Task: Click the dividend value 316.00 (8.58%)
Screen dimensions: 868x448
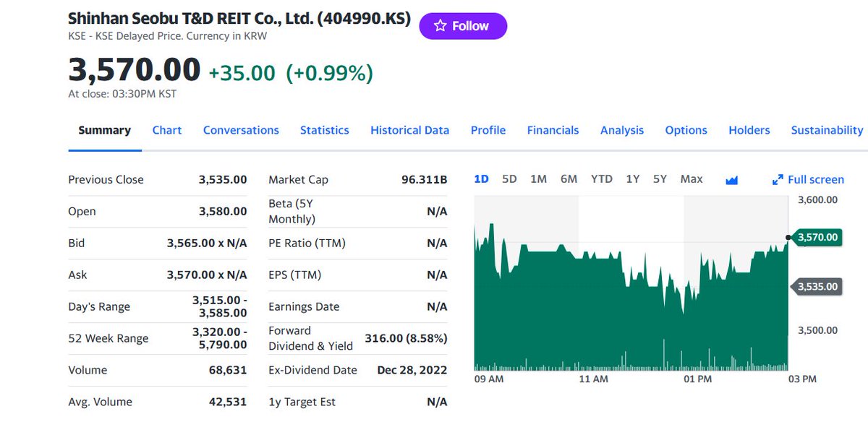Action: point(406,339)
